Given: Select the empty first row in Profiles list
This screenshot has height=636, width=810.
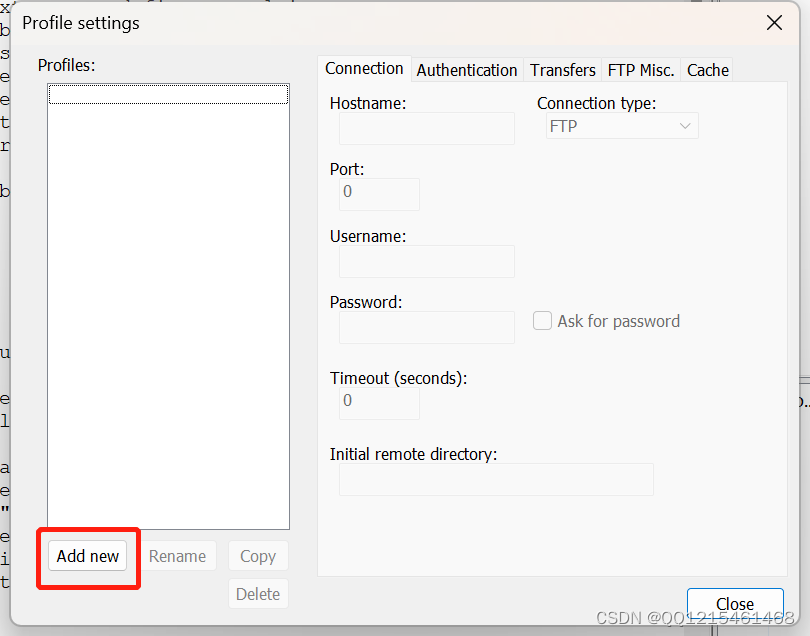Looking at the screenshot, I should [168, 95].
